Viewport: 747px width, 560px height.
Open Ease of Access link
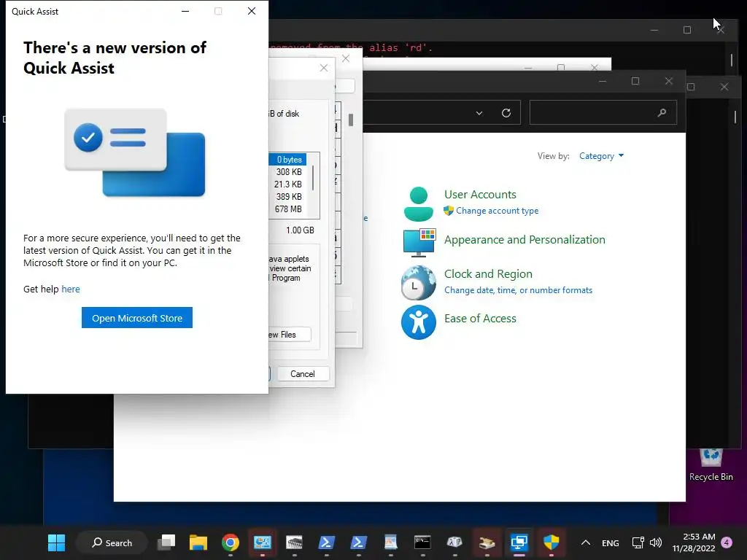[x=480, y=318]
